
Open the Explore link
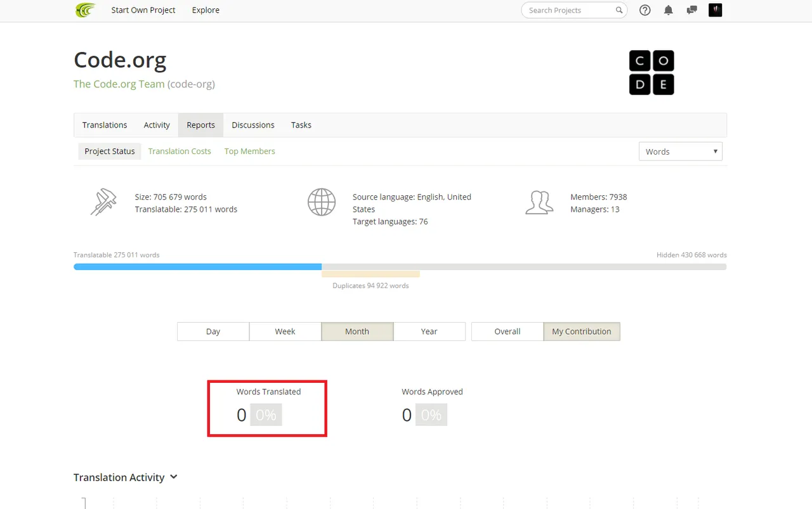[x=206, y=10]
